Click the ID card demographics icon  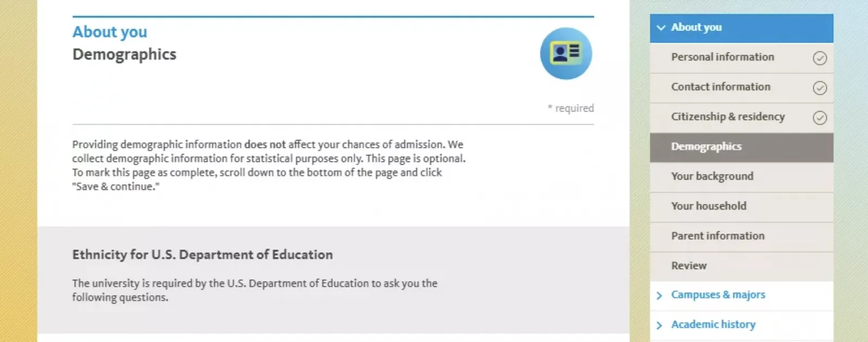[566, 53]
